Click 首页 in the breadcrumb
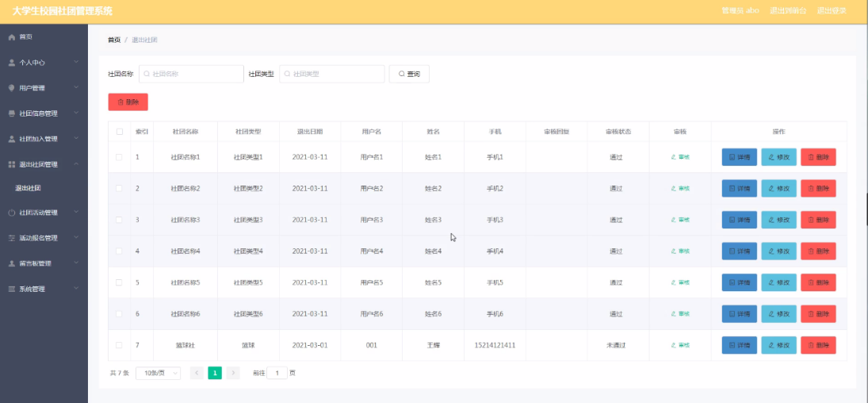868x403 pixels. click(114, 40)
